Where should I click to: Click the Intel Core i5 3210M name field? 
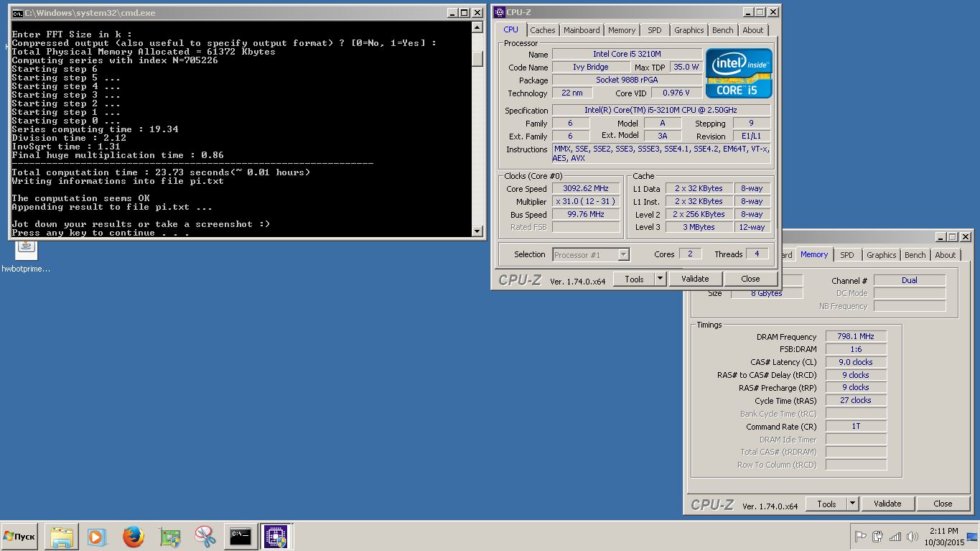tap(627, 54)
